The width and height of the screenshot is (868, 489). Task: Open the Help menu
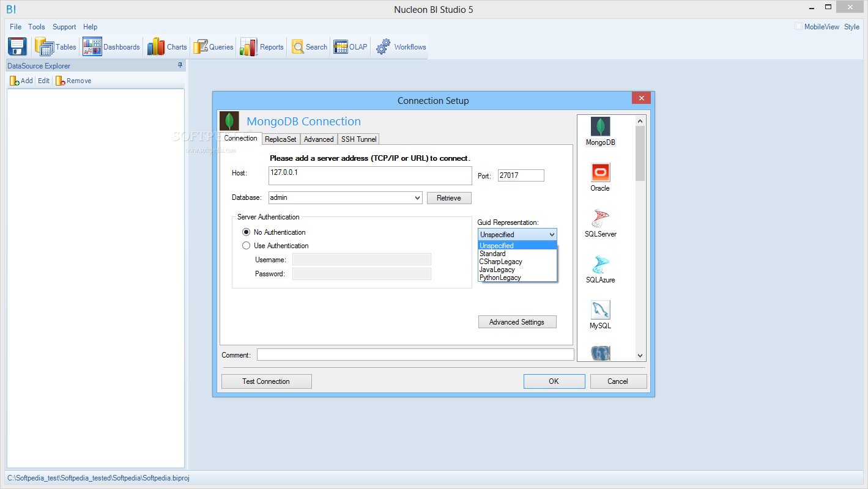91,27
